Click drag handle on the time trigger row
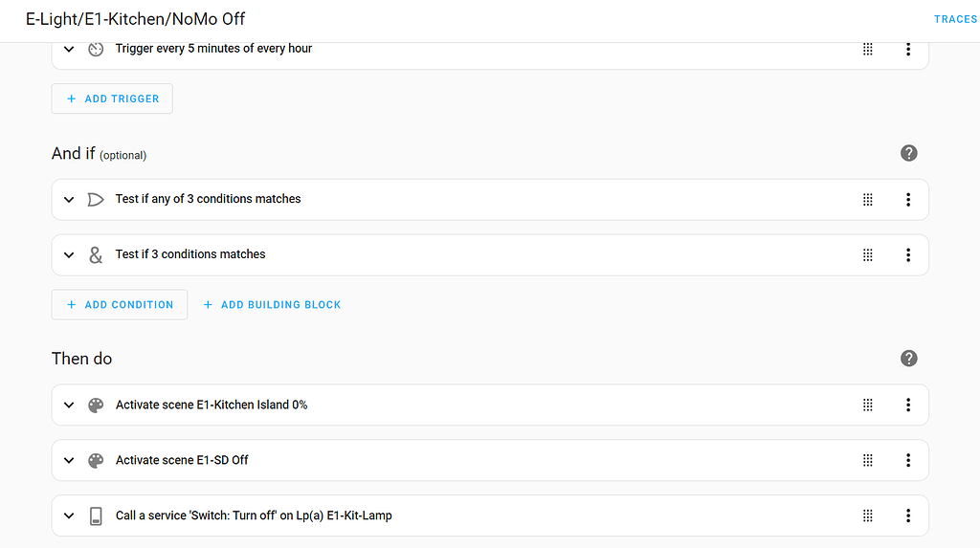This screenshot has height=548, width=980. point(868,49)
